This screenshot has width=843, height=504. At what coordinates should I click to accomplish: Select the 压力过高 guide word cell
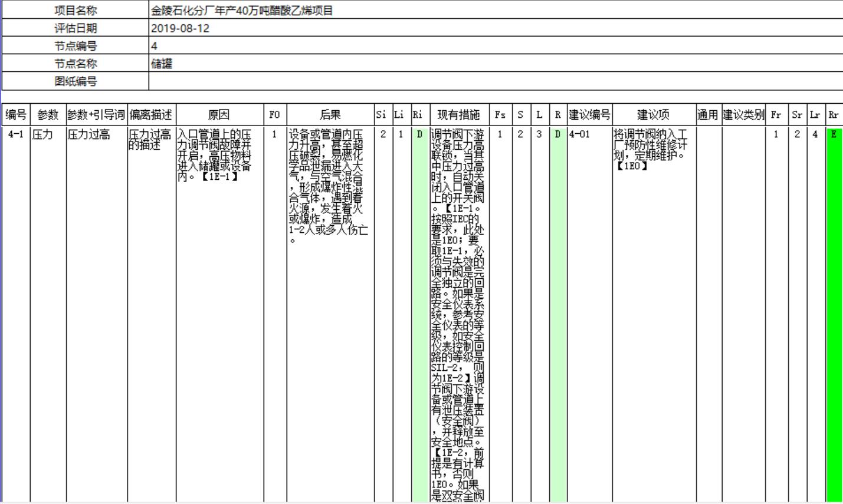tap(97, 314)
